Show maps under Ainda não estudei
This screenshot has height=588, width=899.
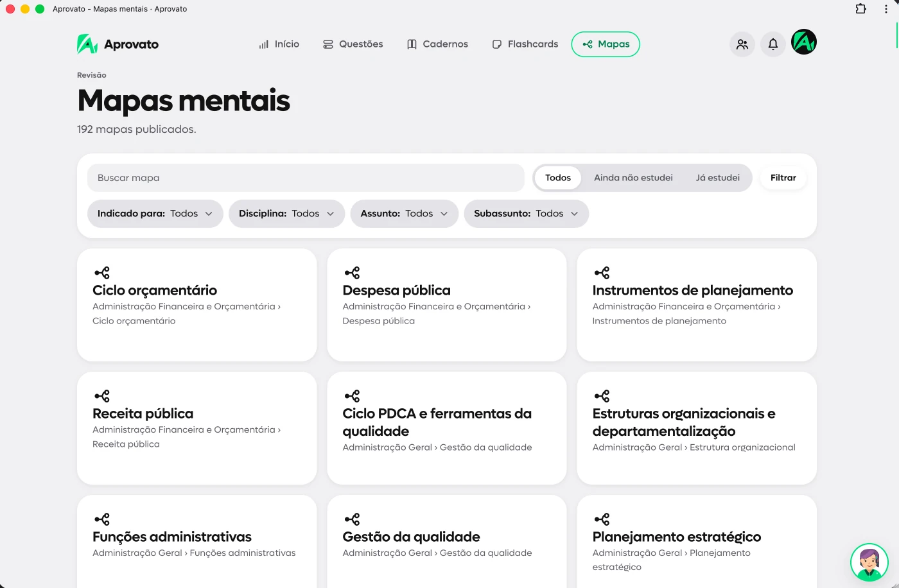[x=633, y=178]
